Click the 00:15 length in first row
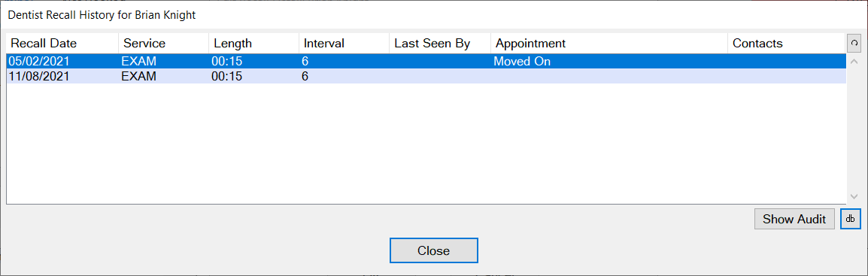 tap(227, 62)
